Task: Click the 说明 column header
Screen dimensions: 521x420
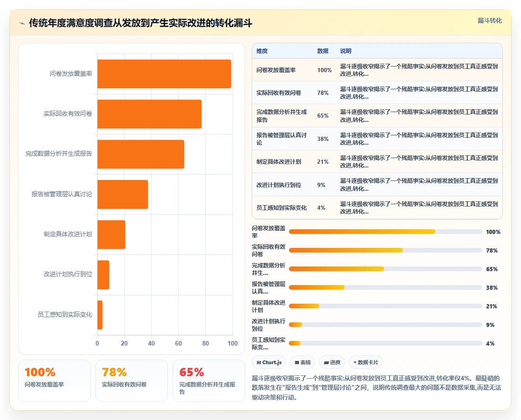Action: [346, 51]
